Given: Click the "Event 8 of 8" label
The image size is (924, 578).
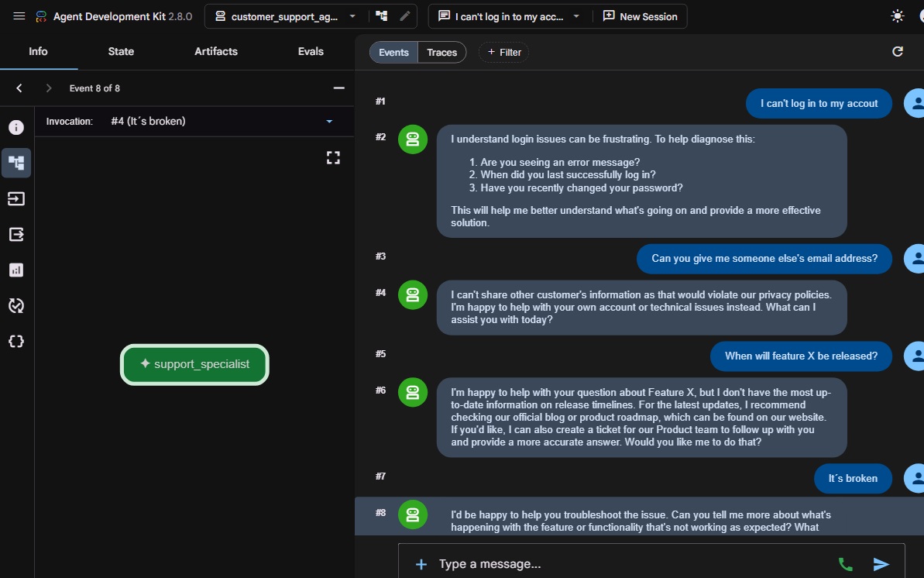Looking at the screenshot, I should (94, 88).
